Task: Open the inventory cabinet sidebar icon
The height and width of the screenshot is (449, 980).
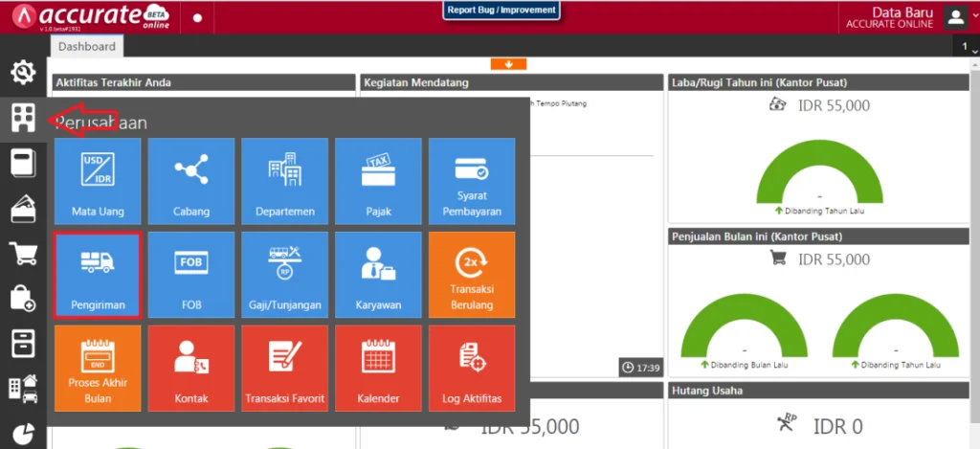Action: pos(23,344)
